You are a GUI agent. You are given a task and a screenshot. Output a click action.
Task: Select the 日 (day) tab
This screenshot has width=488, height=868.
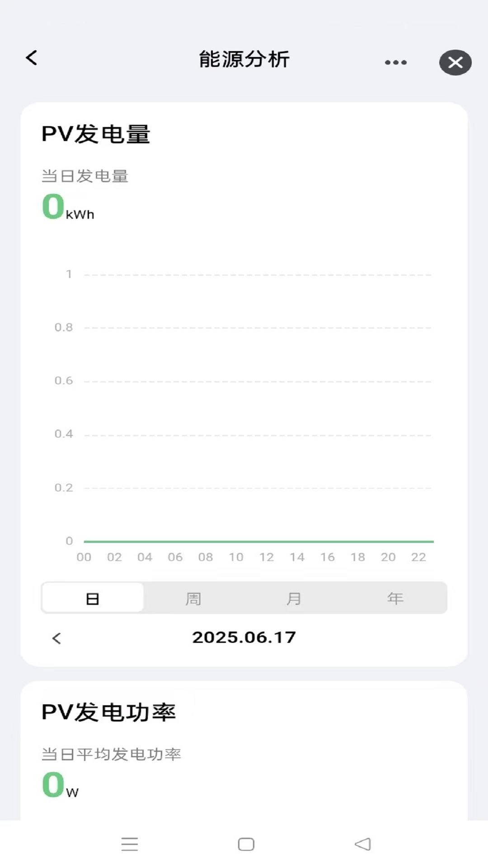(93, 599)
